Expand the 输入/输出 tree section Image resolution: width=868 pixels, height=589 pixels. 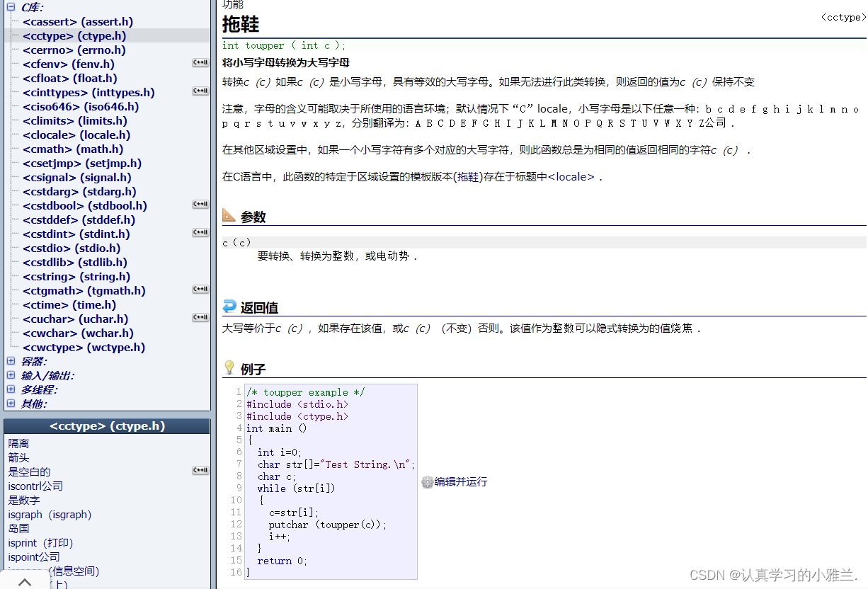coord(11,375)
